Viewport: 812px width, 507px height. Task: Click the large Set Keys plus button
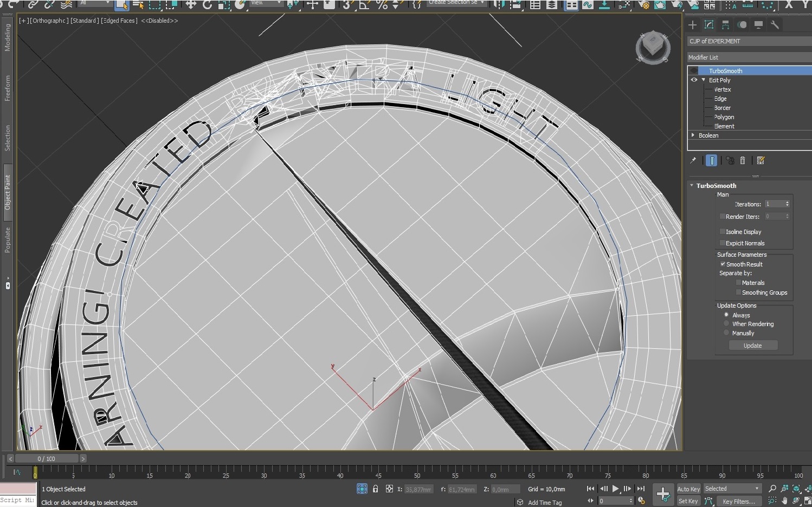coord(663,494)
